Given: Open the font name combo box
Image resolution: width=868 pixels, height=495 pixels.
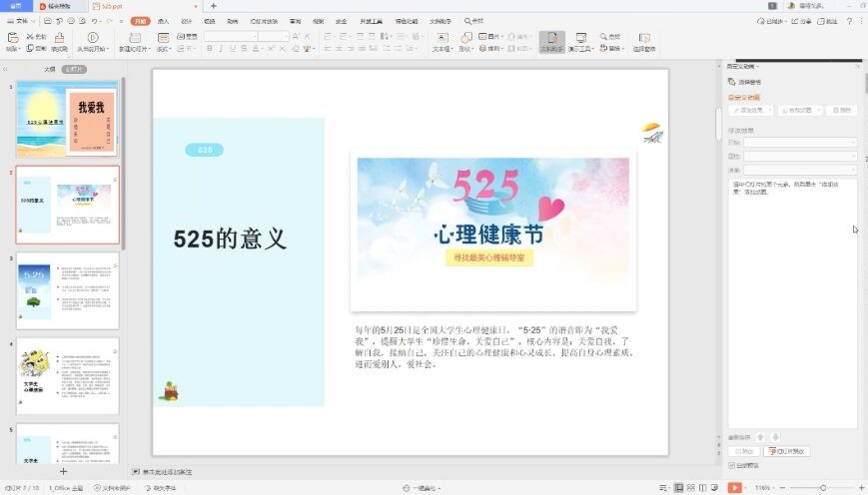Looking at the screenshot, I should pyautogui.click(x=230, y=36).
